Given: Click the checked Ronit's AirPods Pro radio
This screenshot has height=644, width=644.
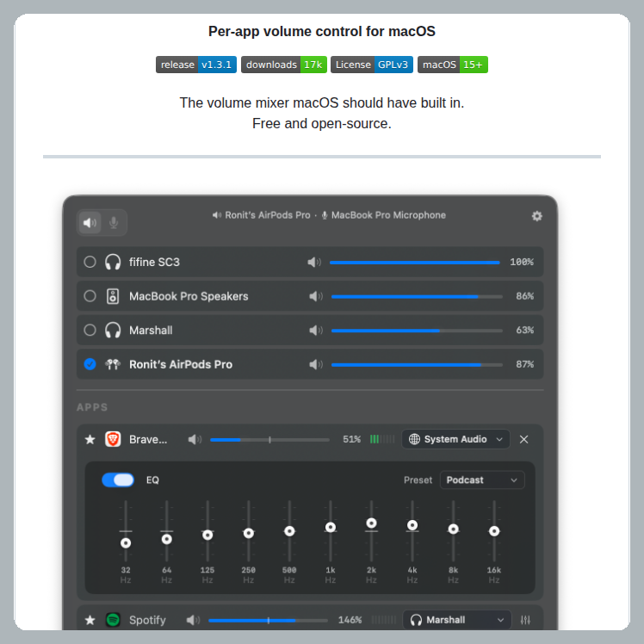Looking at the screenshot, I should pos(90,364).
